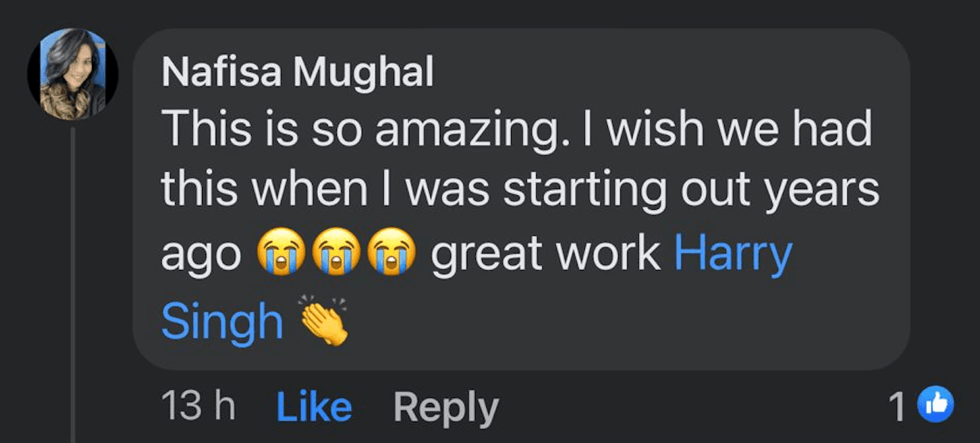Click the blue thumbs-up reaction icon

coord(935,405)
